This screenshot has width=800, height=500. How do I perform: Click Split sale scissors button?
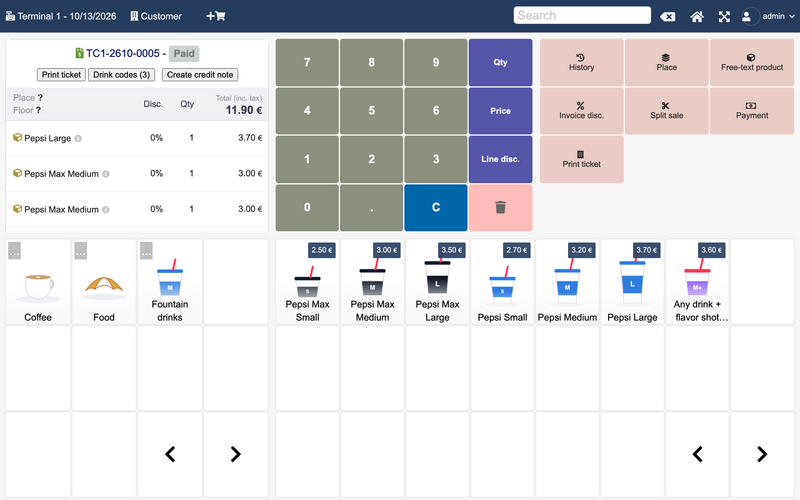(667, 110)
